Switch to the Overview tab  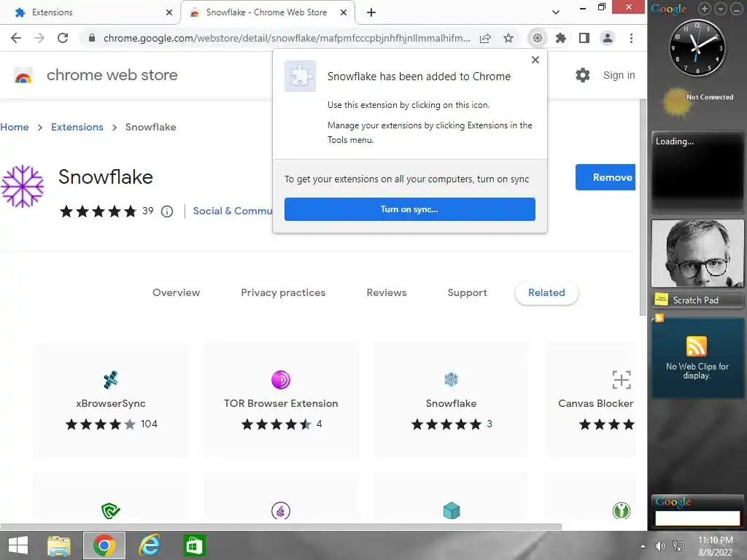pos(177,292)
